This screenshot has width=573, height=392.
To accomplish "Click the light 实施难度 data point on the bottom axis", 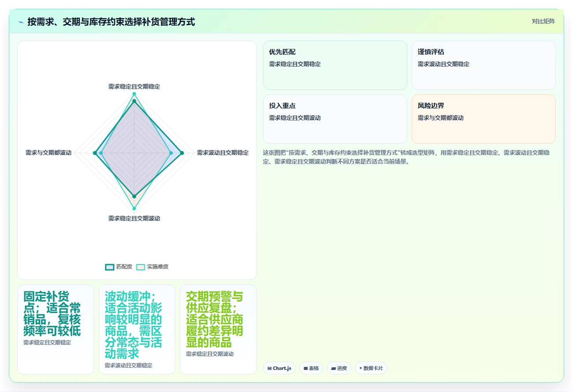I will pos(134,209).
